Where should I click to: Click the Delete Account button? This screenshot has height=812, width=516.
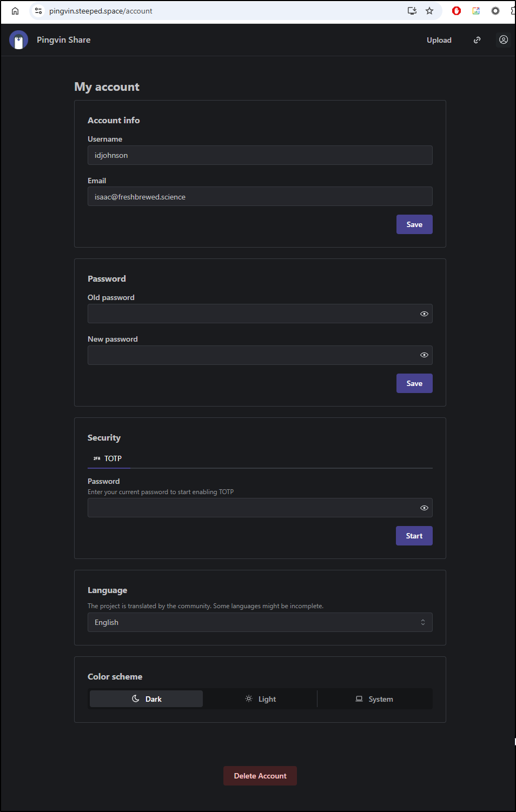[260, 776]
